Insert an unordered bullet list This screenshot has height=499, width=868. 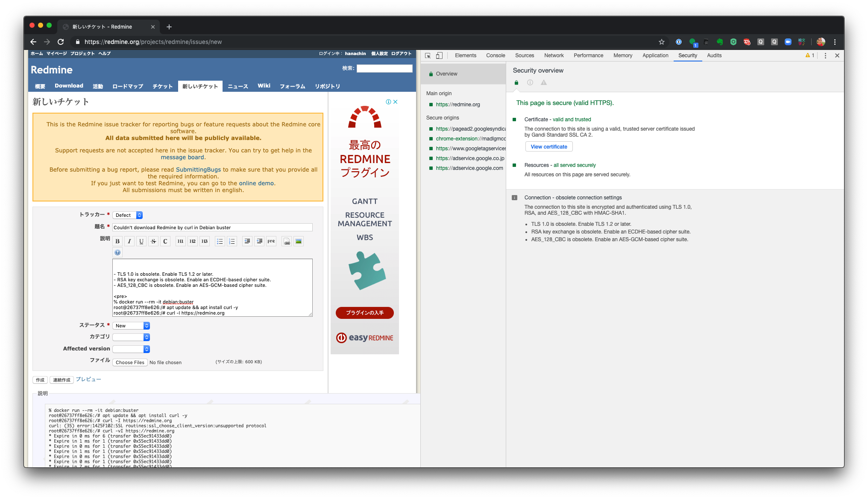(x=220, y=241)
